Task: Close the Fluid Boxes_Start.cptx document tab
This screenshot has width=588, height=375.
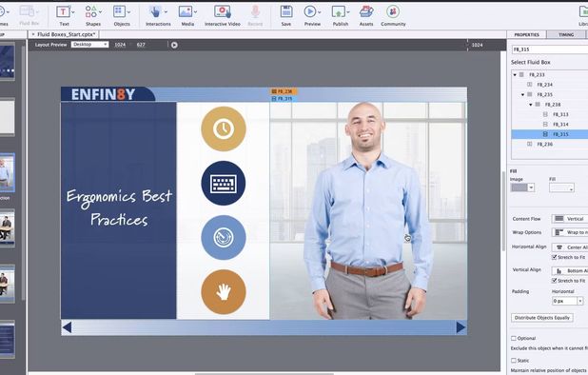Action: [x=33, y=34]
